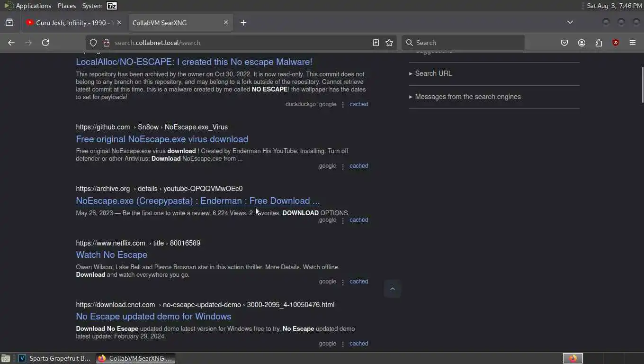Close the CollabVM SearXNG tab
Viewport: 644px width, 364px height.
(226, 22)
